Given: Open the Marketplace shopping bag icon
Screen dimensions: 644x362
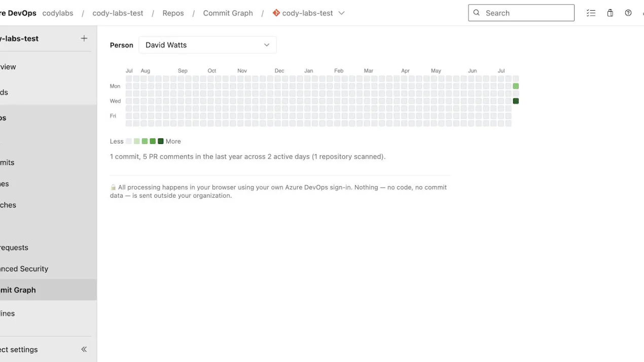Looking at the screenshot, I should [610, 13].
